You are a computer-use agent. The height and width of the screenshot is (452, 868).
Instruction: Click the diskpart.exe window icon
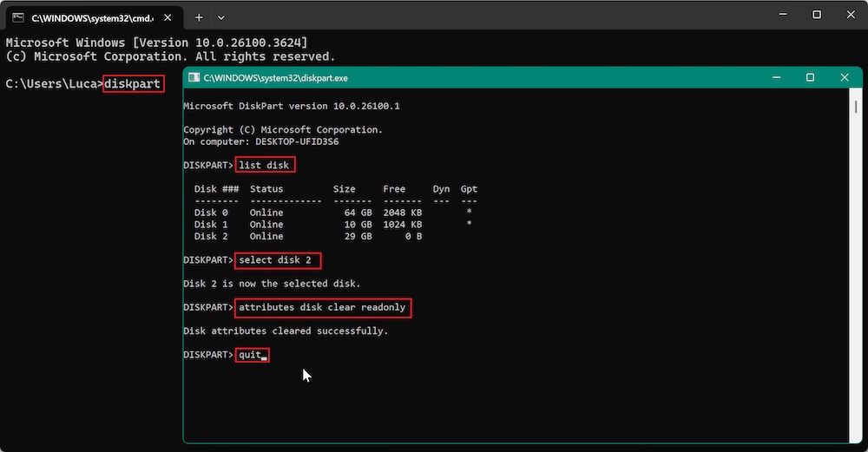(194, 78)
